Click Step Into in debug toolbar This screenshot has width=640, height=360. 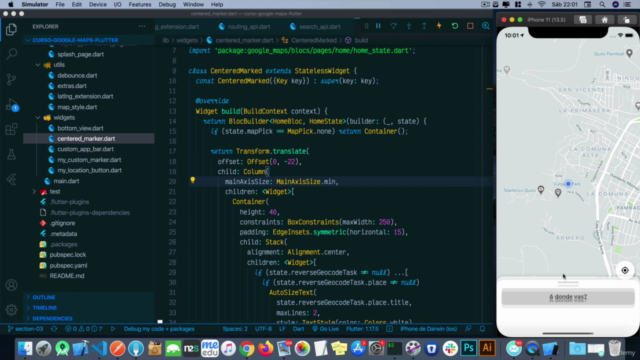click(x=409, y=26)
